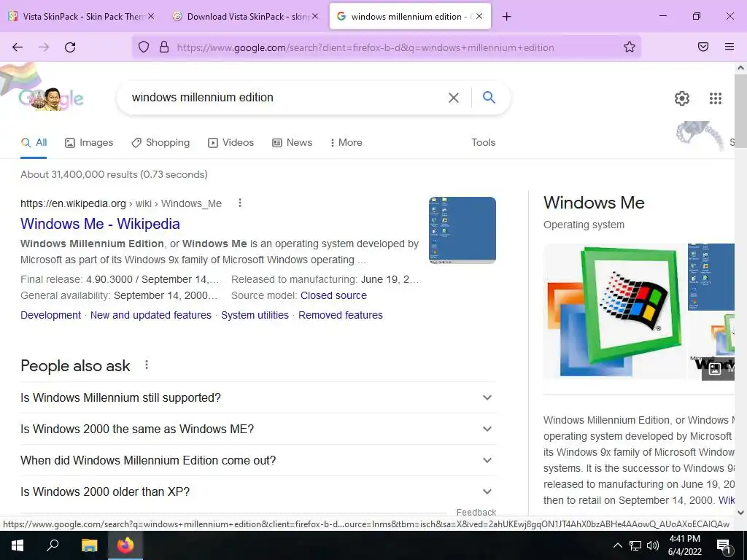Click the forward navigation arrow
The width and height of the screenshot is (747, 560).
point(44,47)
